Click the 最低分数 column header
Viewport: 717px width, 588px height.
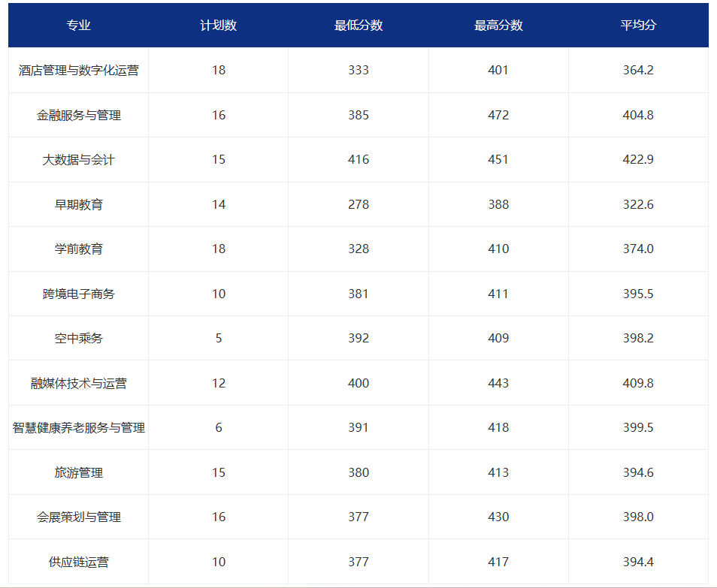click(358, 25)
